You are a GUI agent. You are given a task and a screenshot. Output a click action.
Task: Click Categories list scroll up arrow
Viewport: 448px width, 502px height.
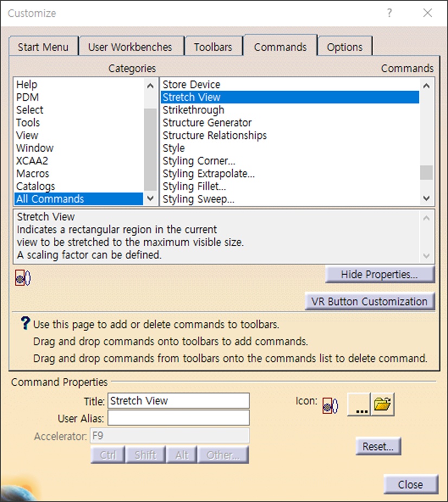[150, 86]
